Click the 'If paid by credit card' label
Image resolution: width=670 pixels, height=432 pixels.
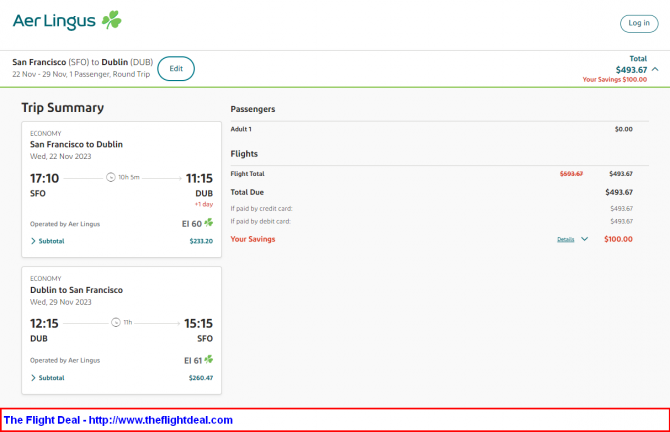262,209
